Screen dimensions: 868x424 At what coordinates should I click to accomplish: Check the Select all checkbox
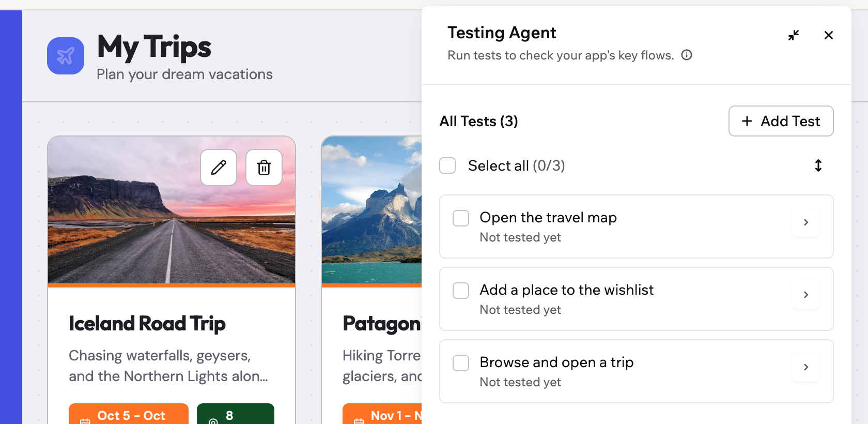pyautogui.click(x=447, y=165)
